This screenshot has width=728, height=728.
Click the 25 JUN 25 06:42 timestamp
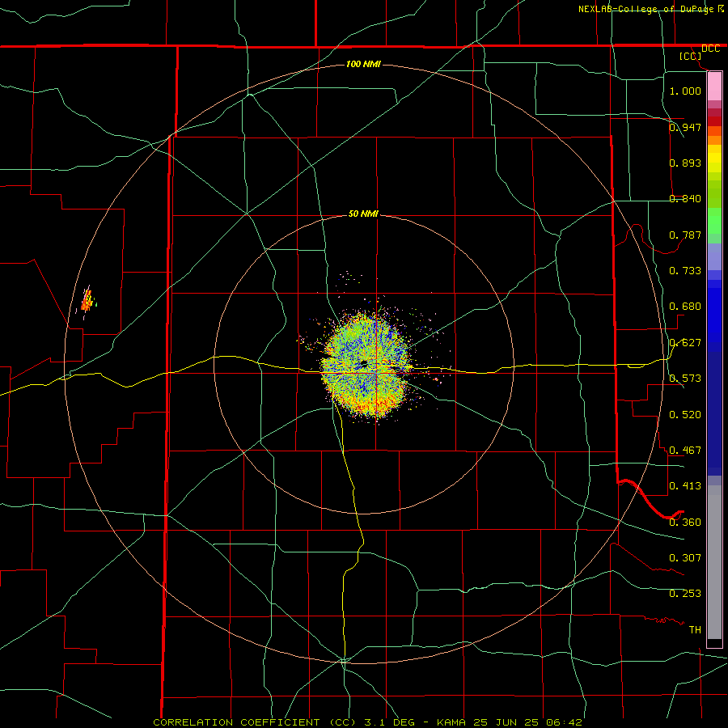click(527, 722)
